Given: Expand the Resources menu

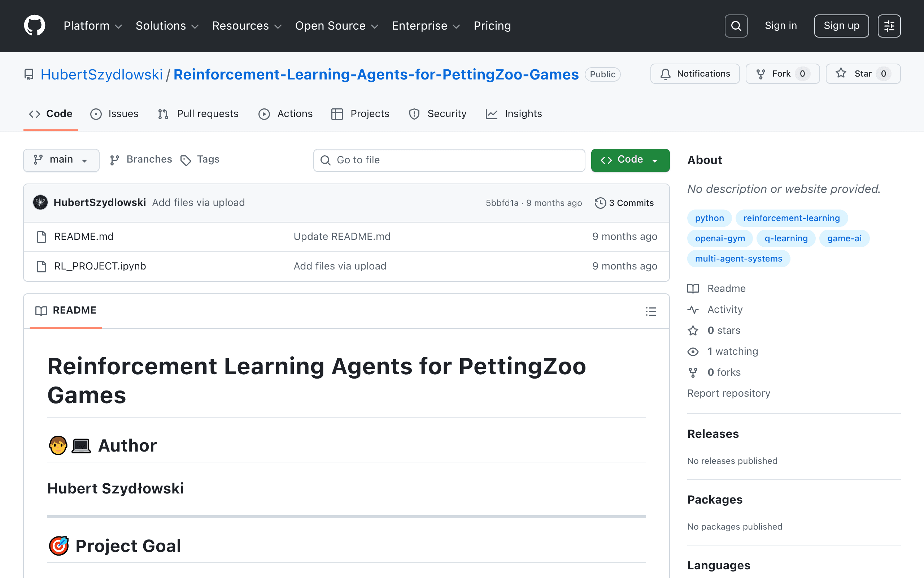Looking at the screenshot, I should point(247,26).
